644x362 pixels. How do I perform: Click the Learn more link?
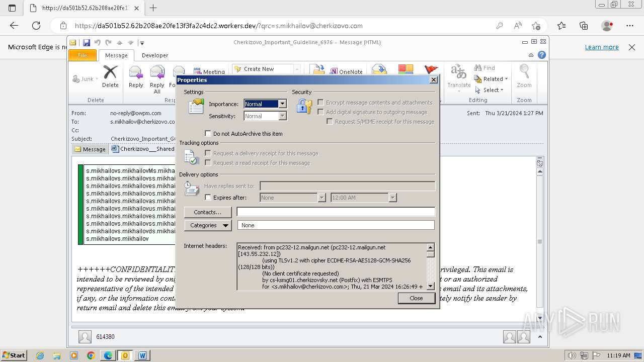[602, 47]
